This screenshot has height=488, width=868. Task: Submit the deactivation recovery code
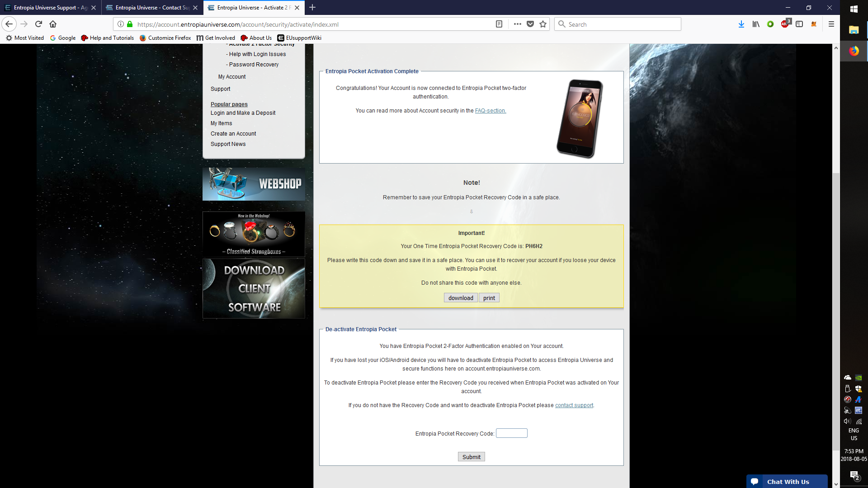coord(472,457)
